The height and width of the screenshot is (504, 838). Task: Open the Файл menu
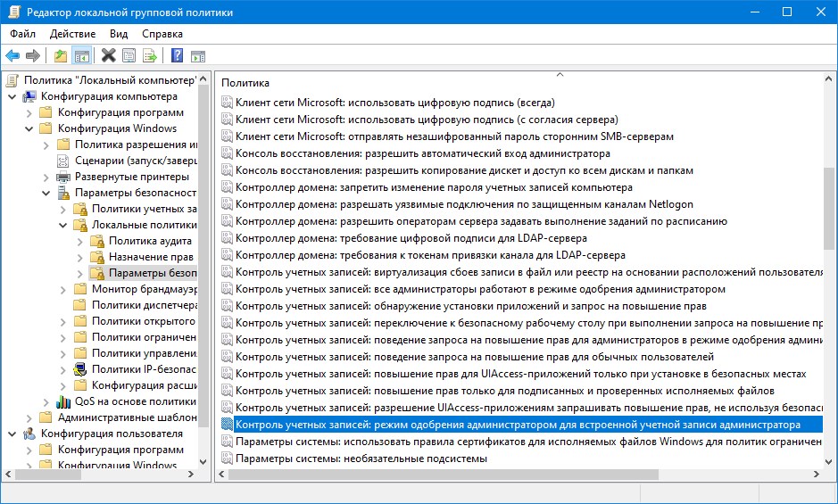pos(22,34)
